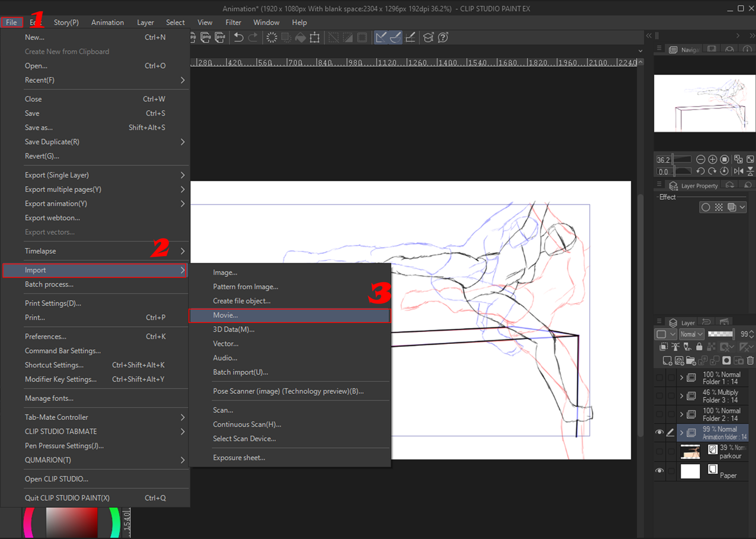Viewport: 756px width, 539px height.
Task: Expand the Animation folder layer
Action: tap(681, 433)
